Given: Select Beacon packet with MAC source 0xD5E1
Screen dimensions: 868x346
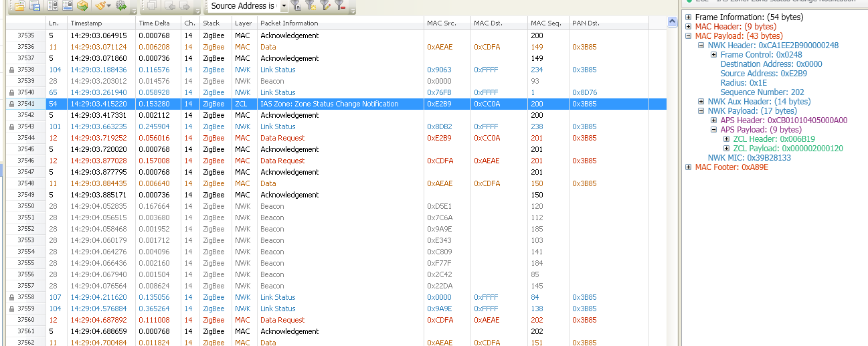Looking at the screenshot, I should (336, 206).
